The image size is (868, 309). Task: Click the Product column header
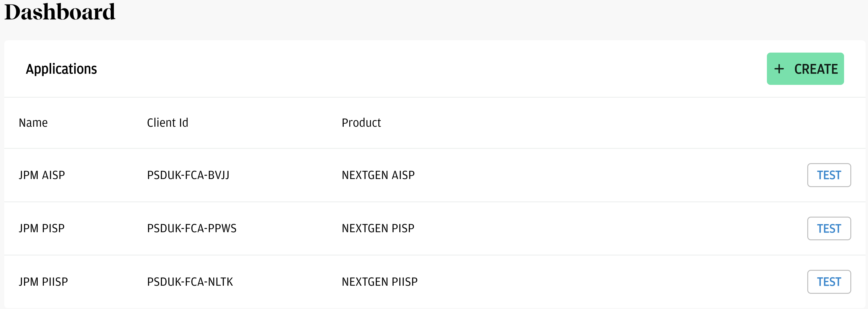(x=361, y=123)
